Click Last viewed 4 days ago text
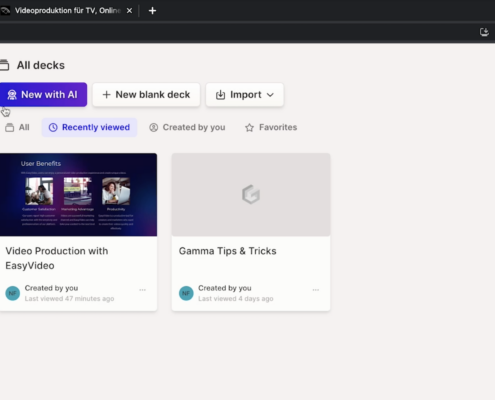Viewport: 495px width, 400px height. (236, 299)
